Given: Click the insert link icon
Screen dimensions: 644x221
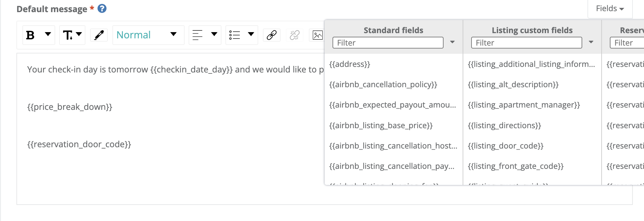Looking at the screenshot, I should click(272, 35).
